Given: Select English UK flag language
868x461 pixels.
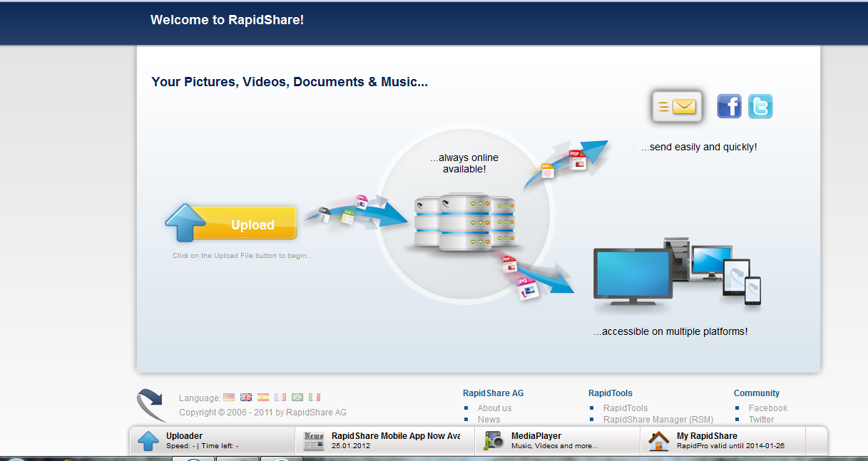Looking at the screenshot, I should tap(246, 398).
